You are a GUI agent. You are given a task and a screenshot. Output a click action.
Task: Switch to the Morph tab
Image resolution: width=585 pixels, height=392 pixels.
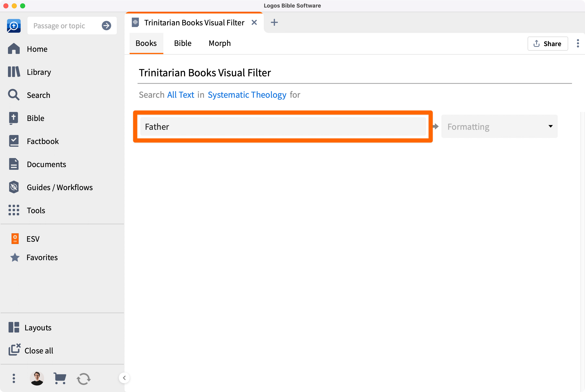[x=220, y=43]
